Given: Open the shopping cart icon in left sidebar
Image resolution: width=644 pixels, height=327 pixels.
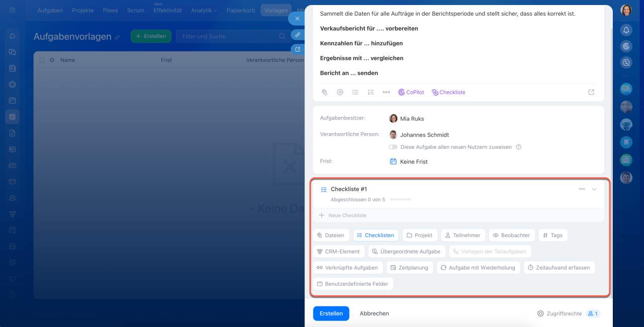Looking at the screenshot, I should tap(13, 279).
